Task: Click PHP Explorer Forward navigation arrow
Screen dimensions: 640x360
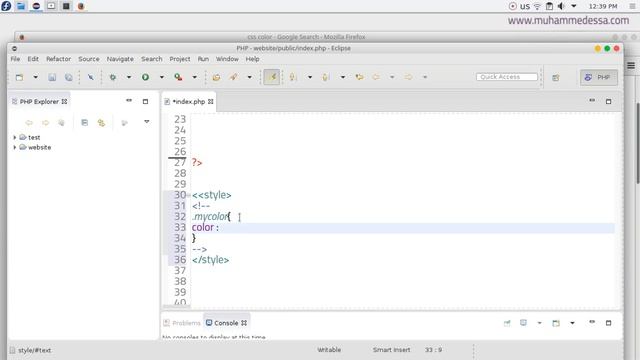Action: pos(45,122)
